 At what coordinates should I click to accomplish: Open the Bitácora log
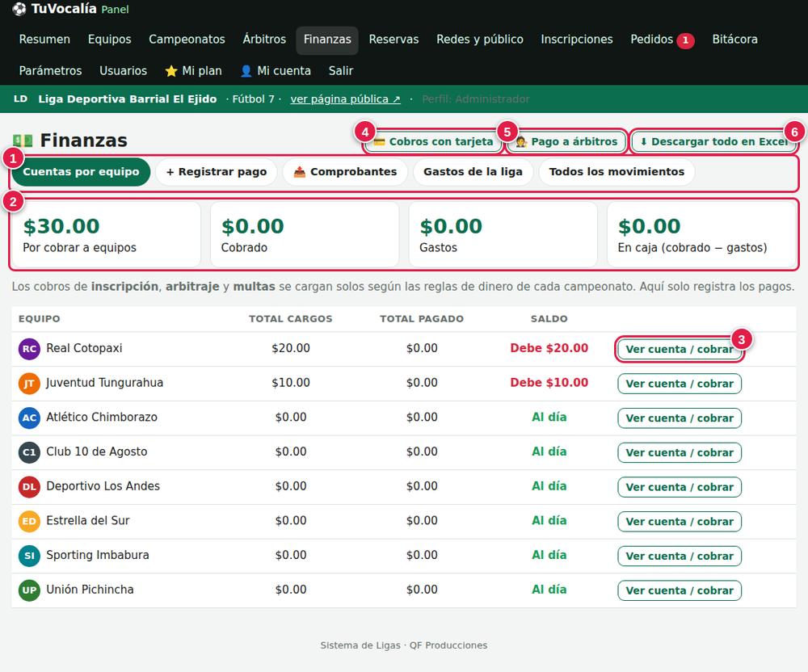pyautogui.click(x=734, y=40)
